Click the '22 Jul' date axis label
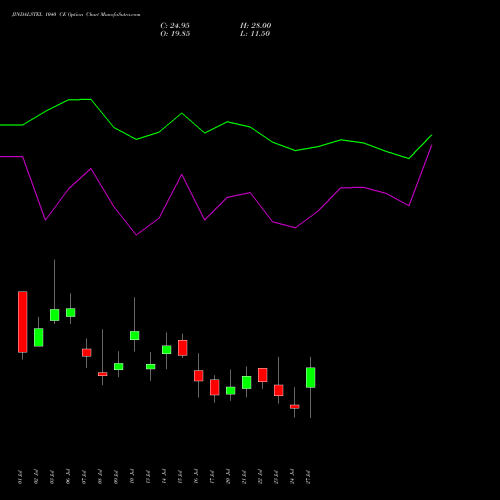The height and width of the screenshot is (500, 500). (x=260, y=477)
